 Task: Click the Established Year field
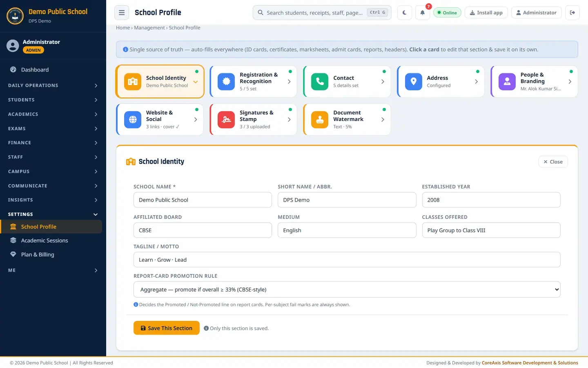pyautogui.click(x=491, y=200)
